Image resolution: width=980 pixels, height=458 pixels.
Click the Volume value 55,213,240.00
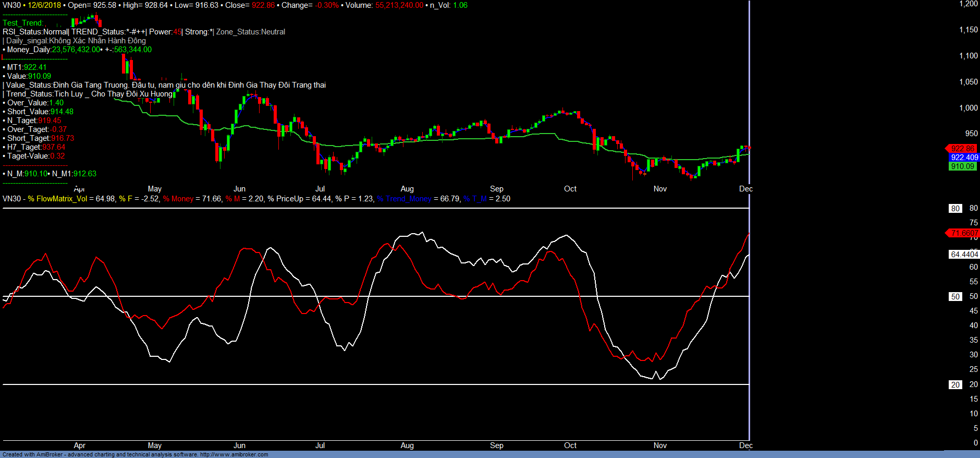pyautogui.click(x=399, y=5)
